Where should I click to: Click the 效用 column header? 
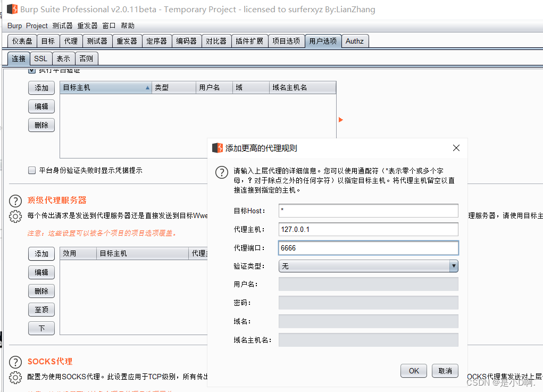tap(78, 254)
